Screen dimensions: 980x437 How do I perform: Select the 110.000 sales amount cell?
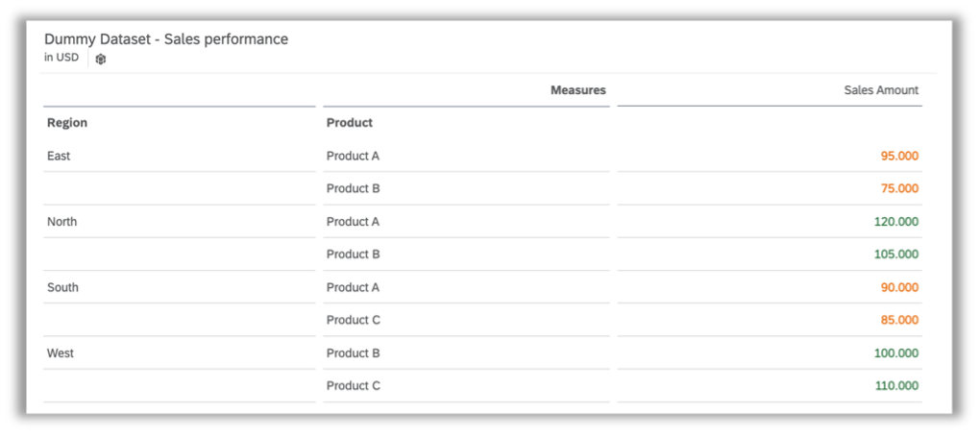pyautogui.click(x=896, y=386)
